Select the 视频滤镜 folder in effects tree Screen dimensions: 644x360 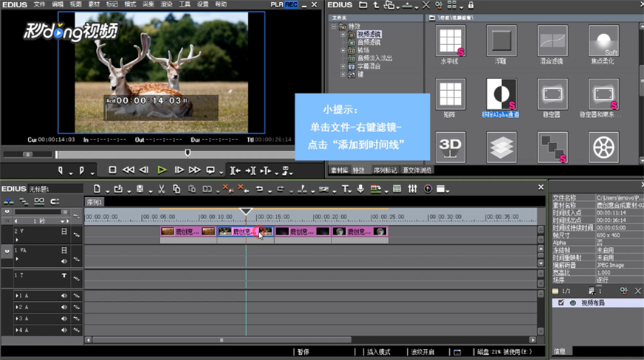(369, 34)
